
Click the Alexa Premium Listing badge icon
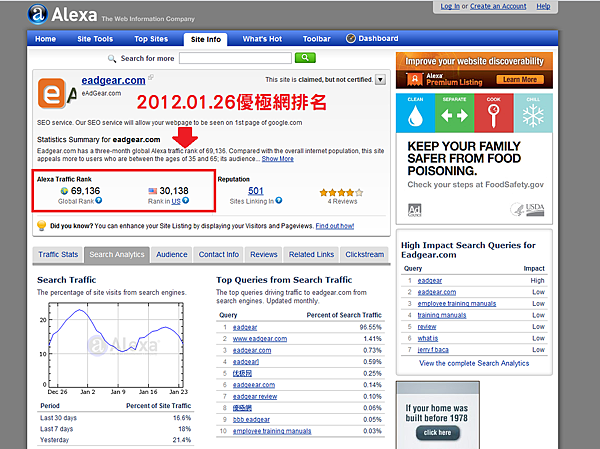[x=414, y=79]
